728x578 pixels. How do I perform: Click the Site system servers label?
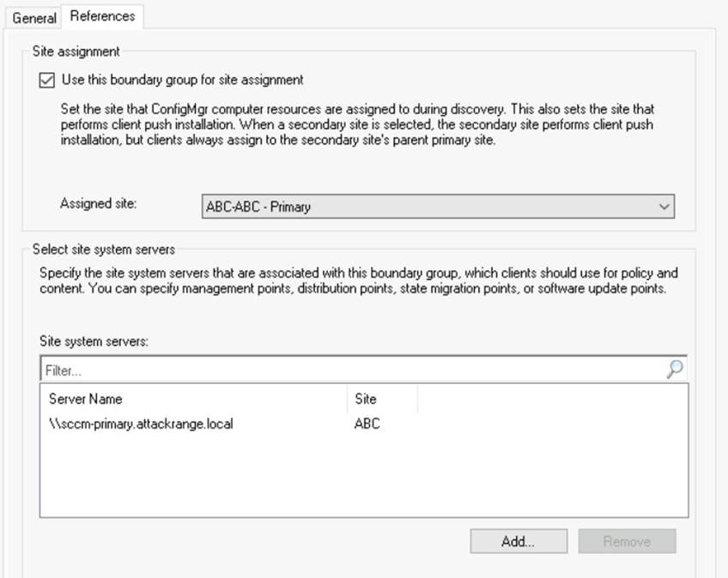94,342
